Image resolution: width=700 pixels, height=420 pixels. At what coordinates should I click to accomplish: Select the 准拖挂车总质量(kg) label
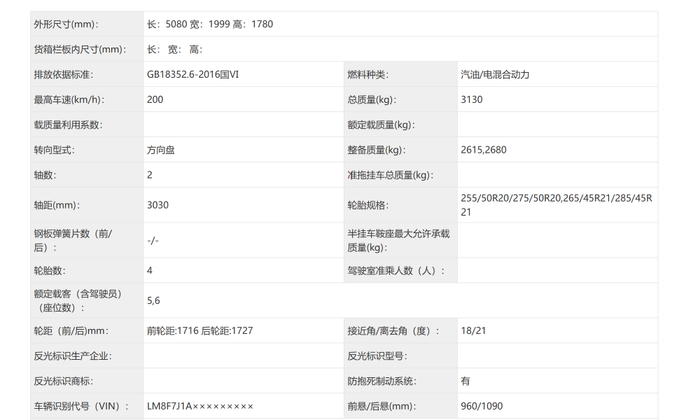pyautogui.click(x=390, y=175)
